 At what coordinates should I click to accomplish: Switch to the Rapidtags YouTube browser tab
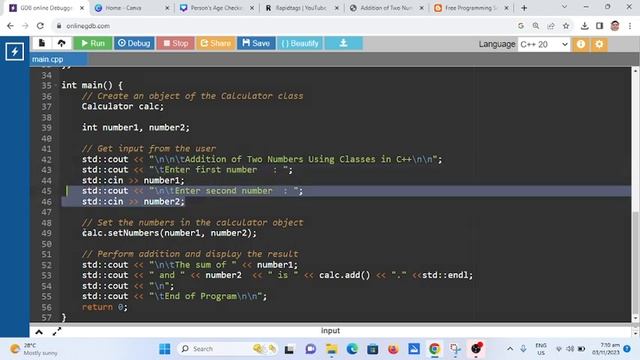301,8
